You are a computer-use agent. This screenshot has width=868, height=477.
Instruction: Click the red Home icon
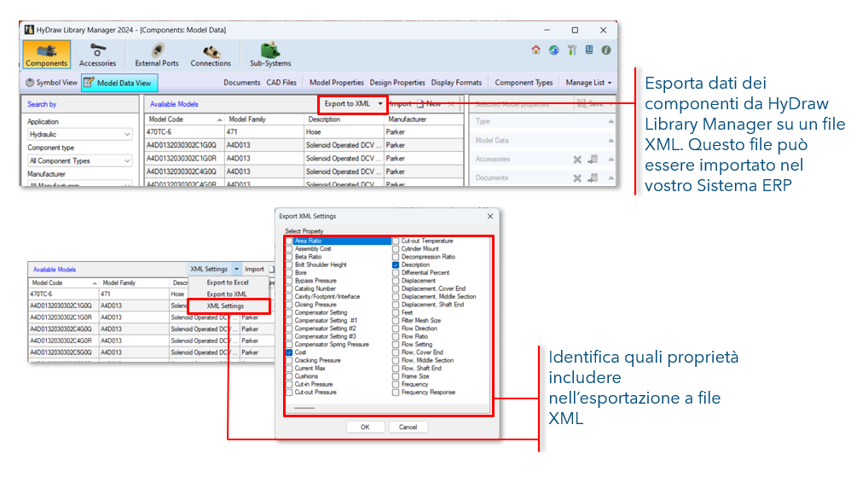pyautogui.click(x=535, y=49)
